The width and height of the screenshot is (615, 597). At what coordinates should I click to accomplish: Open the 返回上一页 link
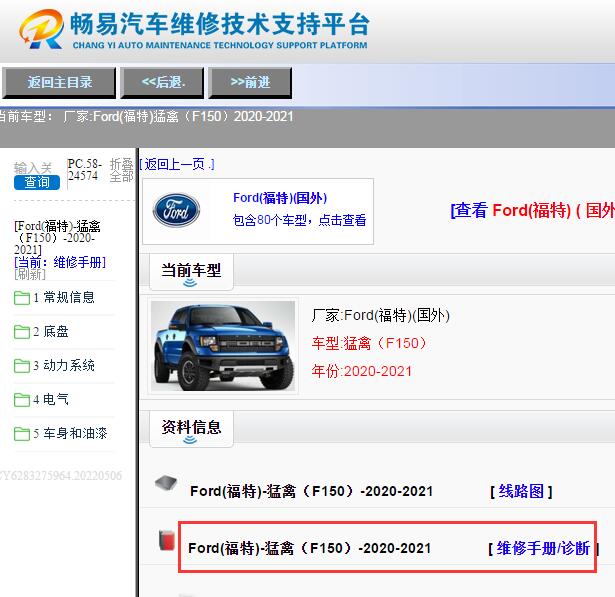(x=177, y=164)
